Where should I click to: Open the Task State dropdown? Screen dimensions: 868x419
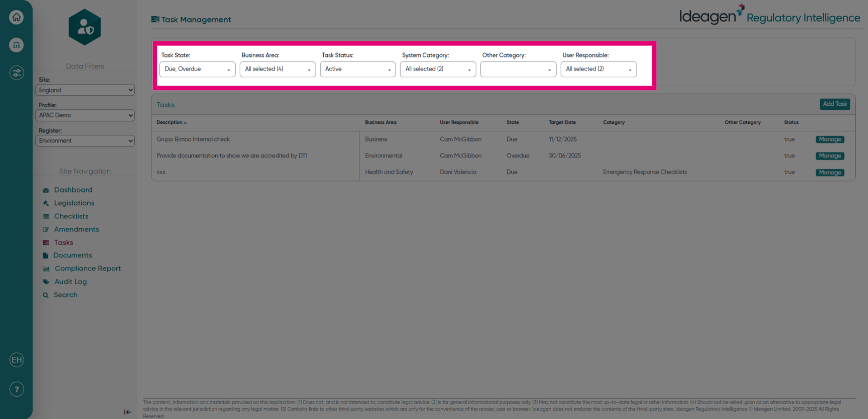(x=197, y=69)
